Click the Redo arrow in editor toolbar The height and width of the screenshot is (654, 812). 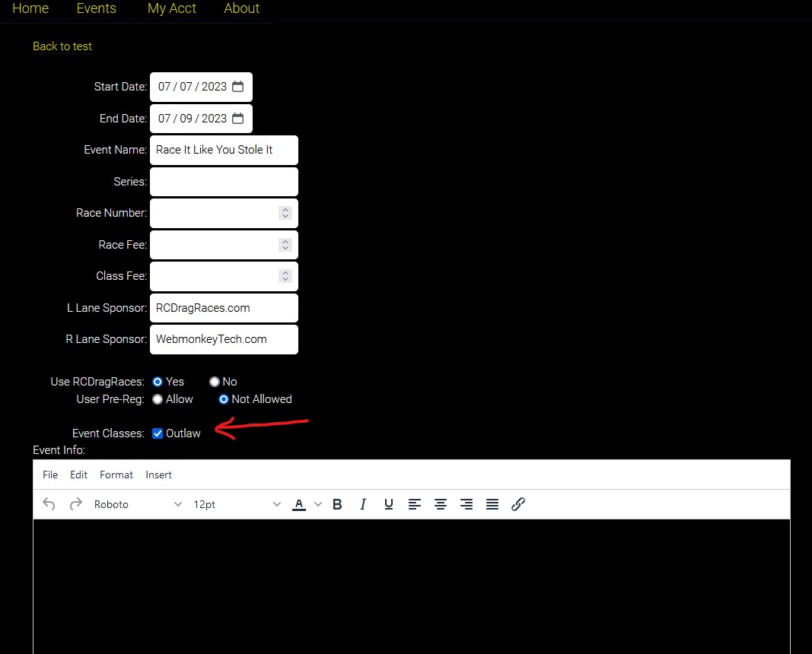pos(75,504)
